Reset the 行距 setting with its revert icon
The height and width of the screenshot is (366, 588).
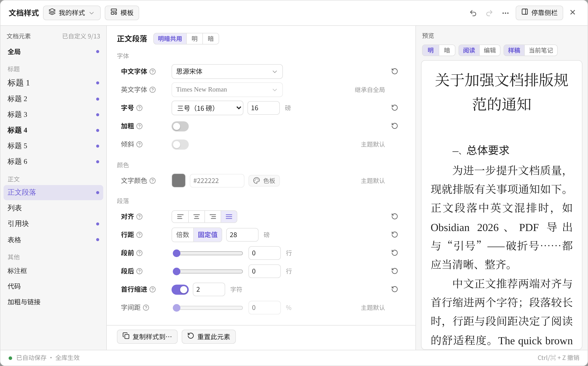(394, 235)
